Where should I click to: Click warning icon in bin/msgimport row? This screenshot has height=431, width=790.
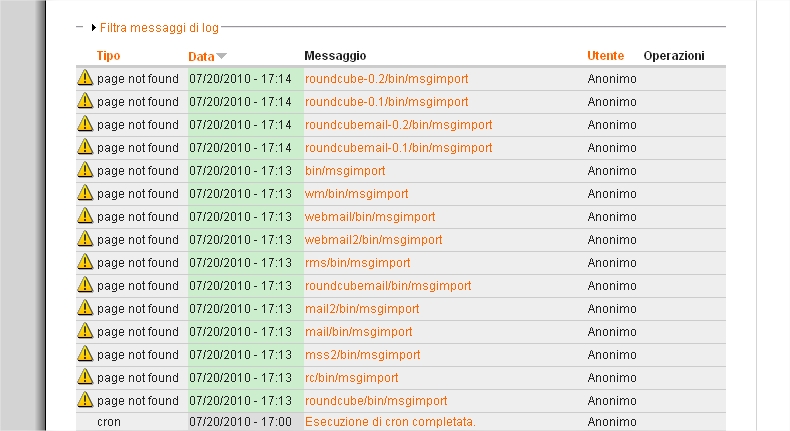point(85,170)
